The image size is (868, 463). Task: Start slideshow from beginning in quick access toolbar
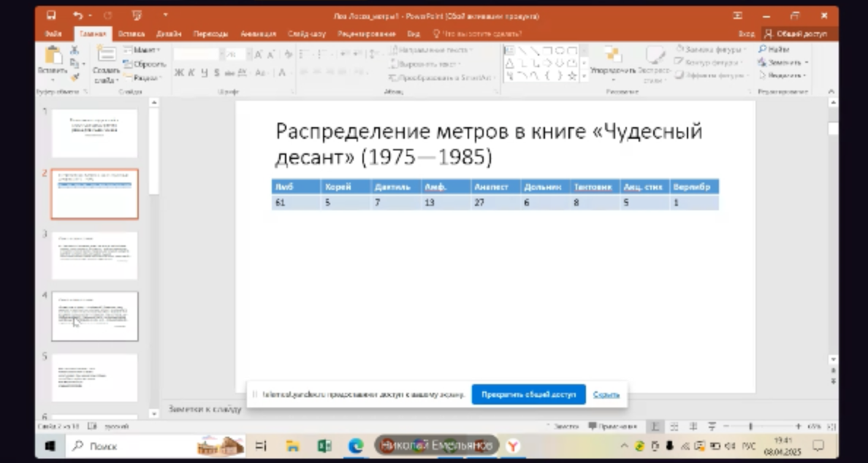click(x=138, y=15)
